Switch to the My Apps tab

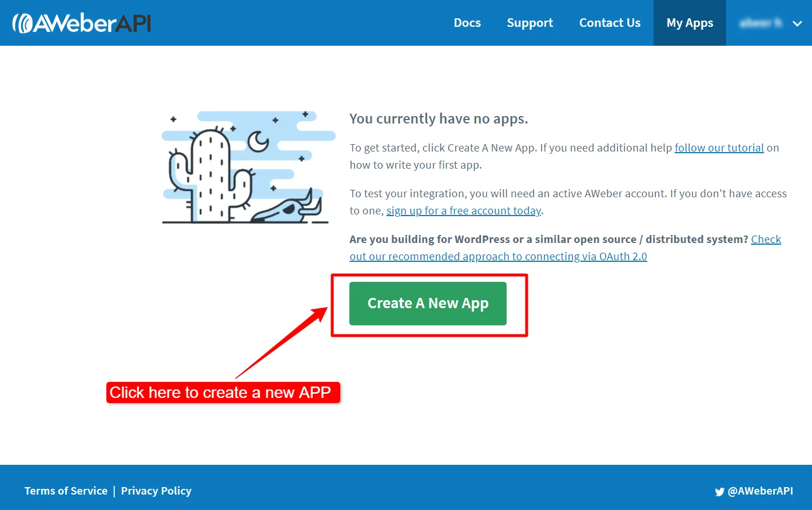coord(689,23)
